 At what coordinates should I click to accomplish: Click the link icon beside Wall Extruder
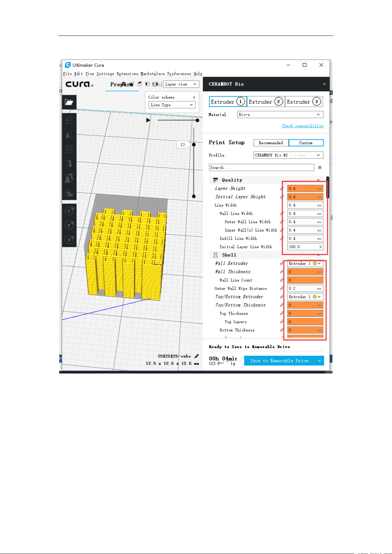[282, 263]
